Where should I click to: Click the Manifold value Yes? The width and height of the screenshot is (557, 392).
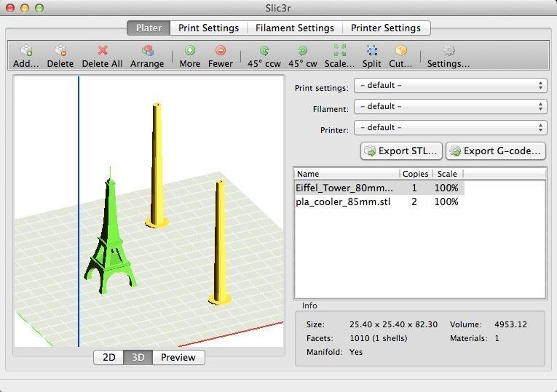click(356, 352)
